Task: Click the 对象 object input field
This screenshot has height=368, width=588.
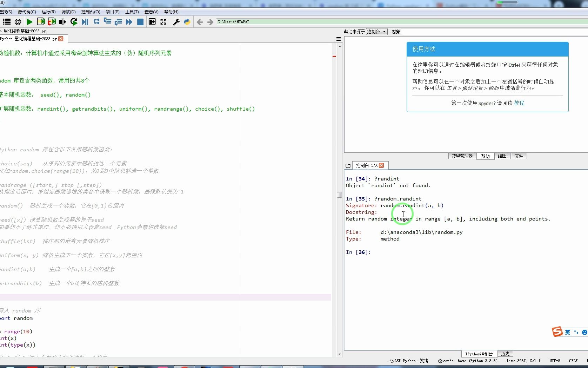Action: click(x=495, y=32)
